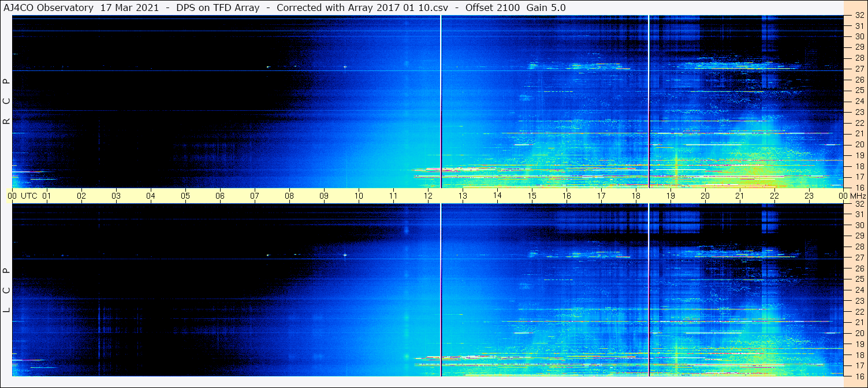Click the 16 MHz tick of LCP panel
Viewport: 868px width, 388px height.
[x=859, y=375]
